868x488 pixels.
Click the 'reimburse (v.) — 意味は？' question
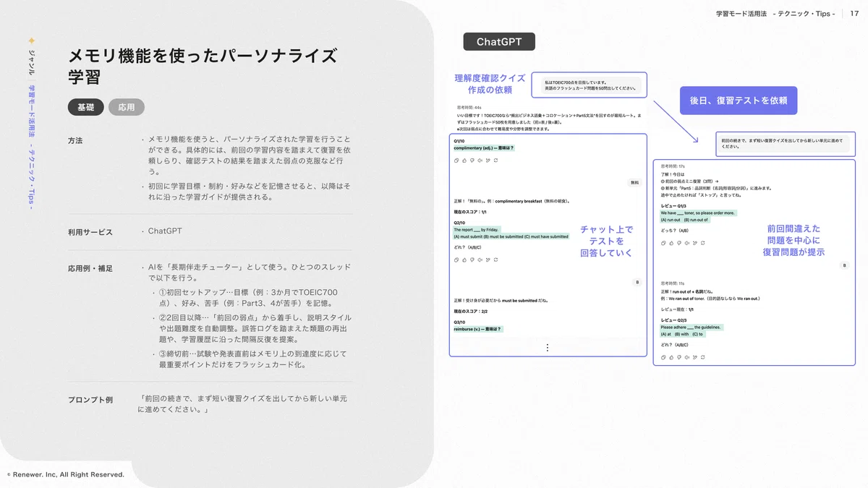coord(478,329)
